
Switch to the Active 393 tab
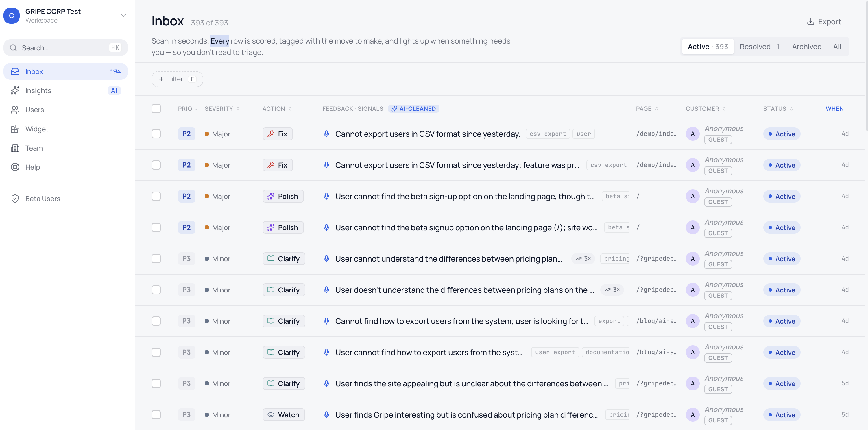[708, 47]
